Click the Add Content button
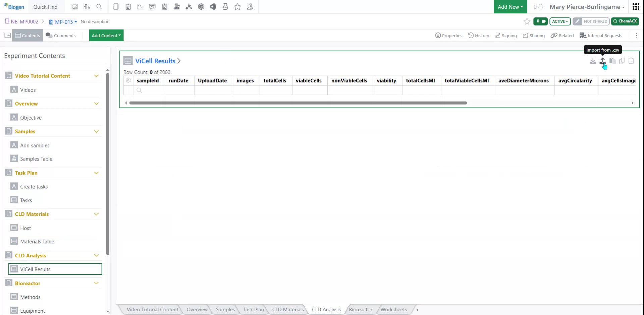This screenshot has height=315, width=644. click(x=106, y=35)
